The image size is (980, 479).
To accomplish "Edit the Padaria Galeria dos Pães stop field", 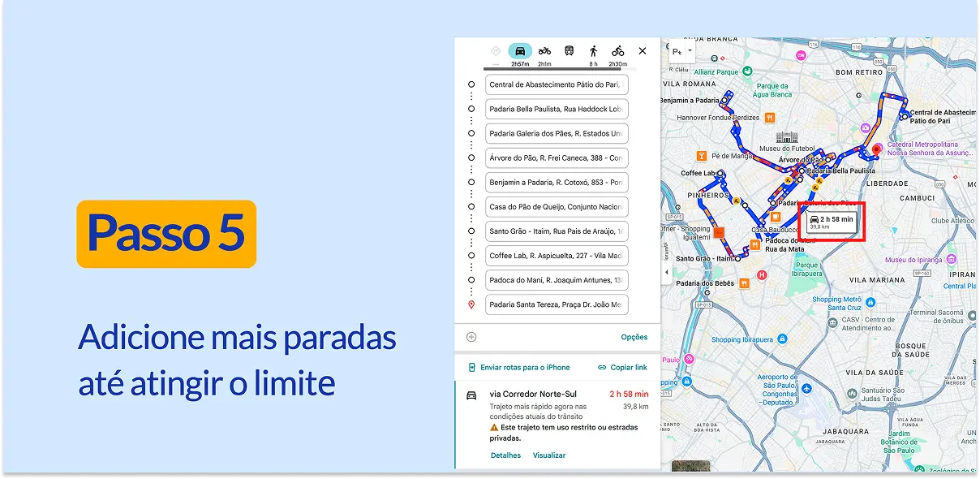I will [x=557, y=133].
